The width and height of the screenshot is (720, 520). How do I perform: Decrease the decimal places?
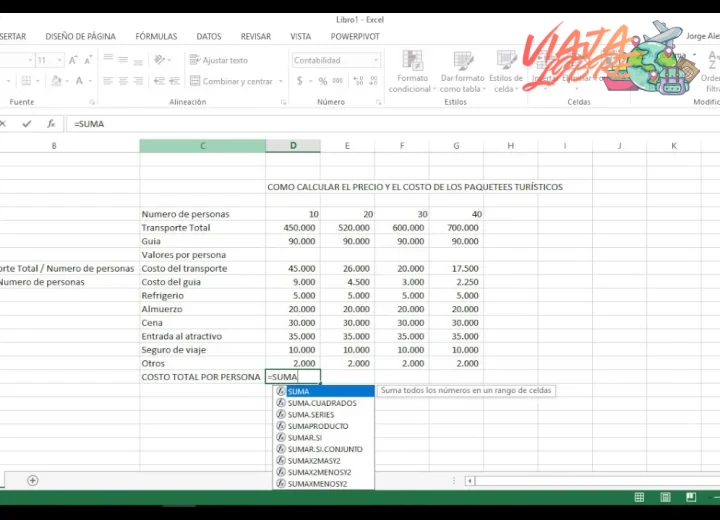373,81
